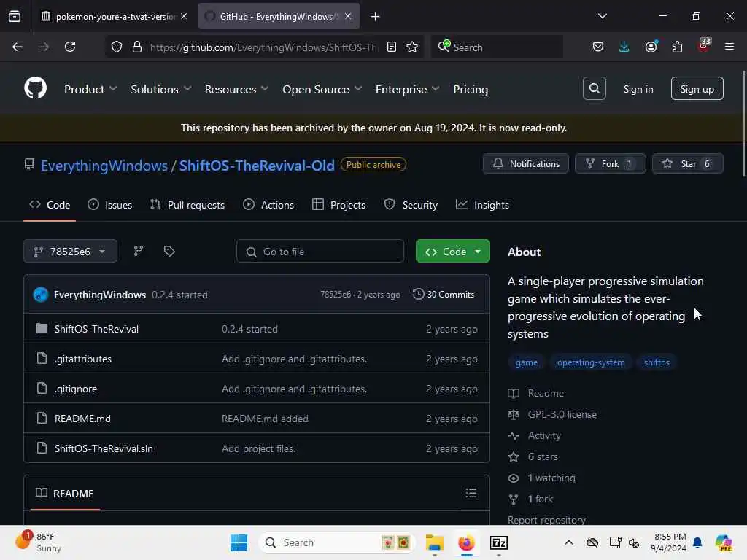Click the padlock site info icon
This screenshot has width=747, height=560.
(x=137, y=47)
